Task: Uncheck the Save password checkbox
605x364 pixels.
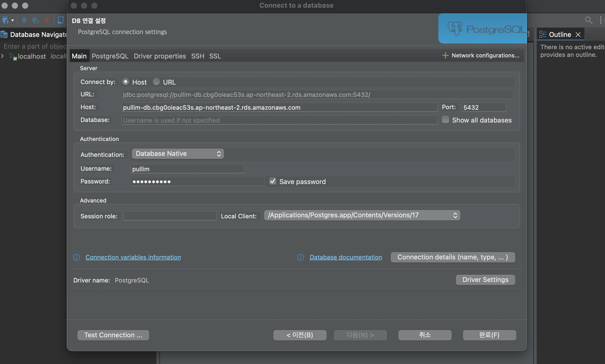Action: click(x=273, y=181)
